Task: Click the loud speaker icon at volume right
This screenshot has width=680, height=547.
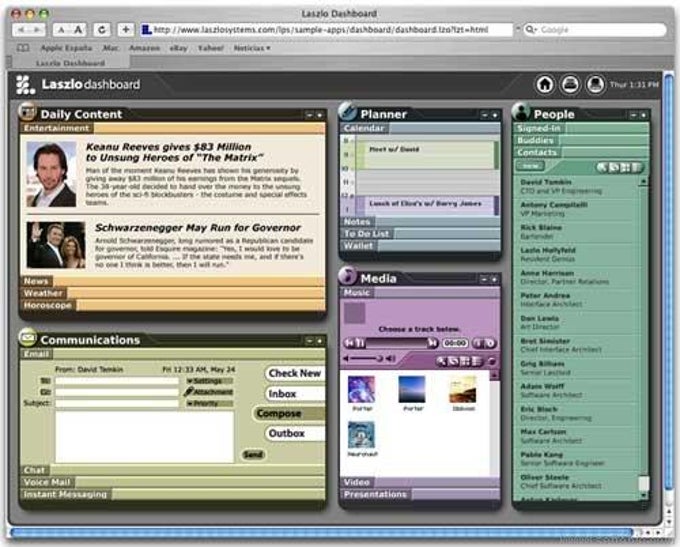Action: click(x=391, y=358)
